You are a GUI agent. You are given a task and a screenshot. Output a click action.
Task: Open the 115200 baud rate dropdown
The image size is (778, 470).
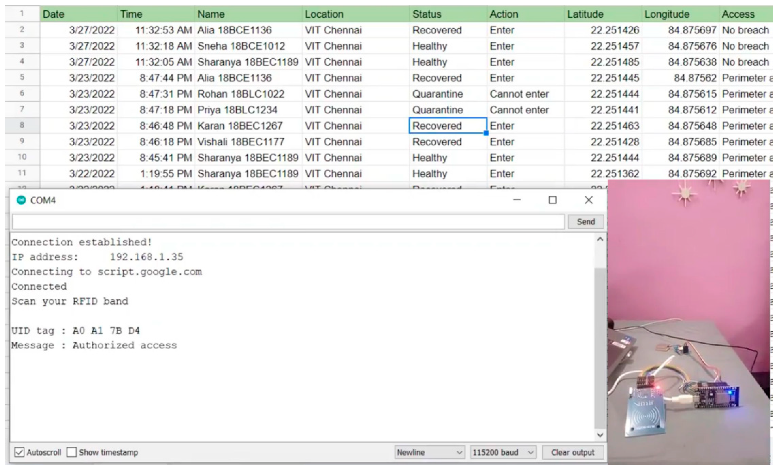(504, 452)
